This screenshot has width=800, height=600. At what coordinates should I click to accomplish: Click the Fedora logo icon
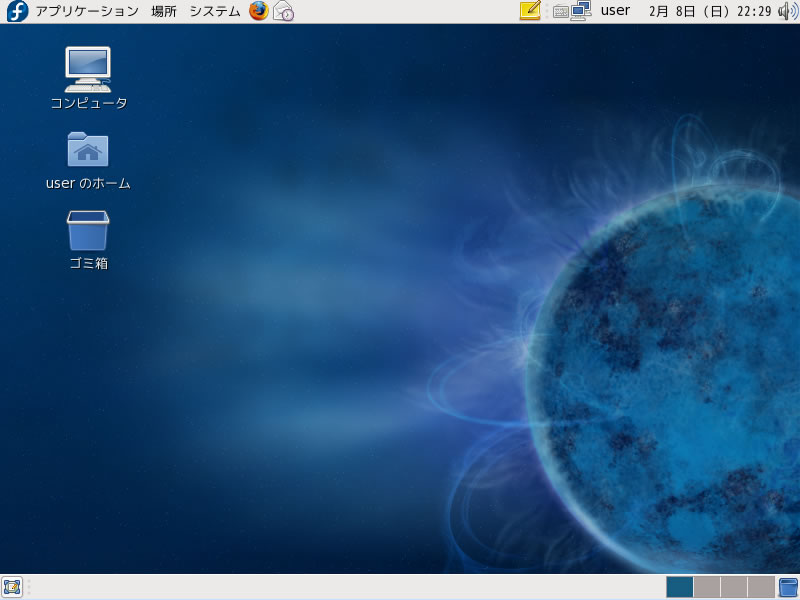pyautogui.click(x=17, y=11)
